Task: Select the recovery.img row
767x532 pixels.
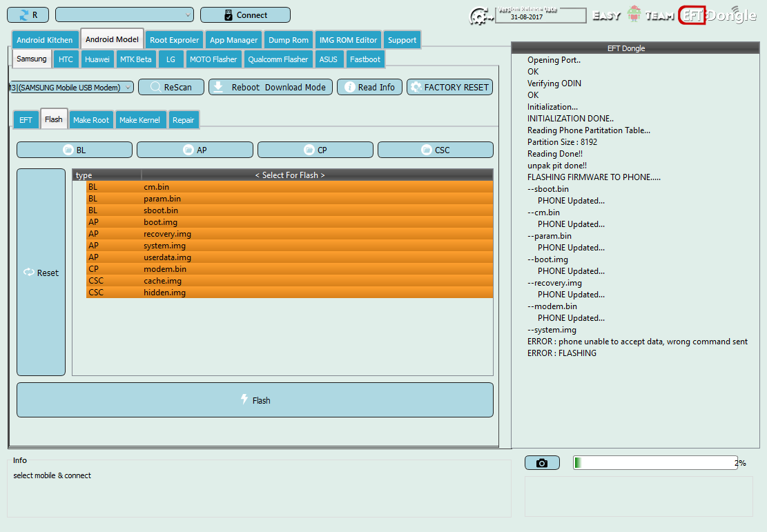Action: coord(289,234)
